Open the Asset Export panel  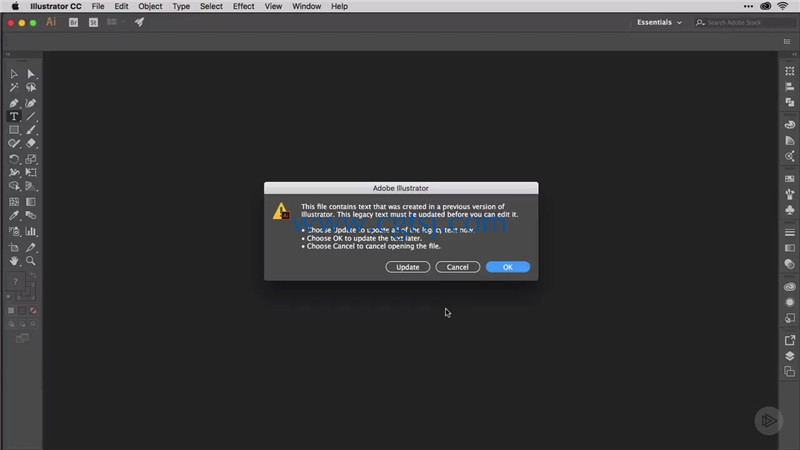pyautogui.click(x=790, y=340)
